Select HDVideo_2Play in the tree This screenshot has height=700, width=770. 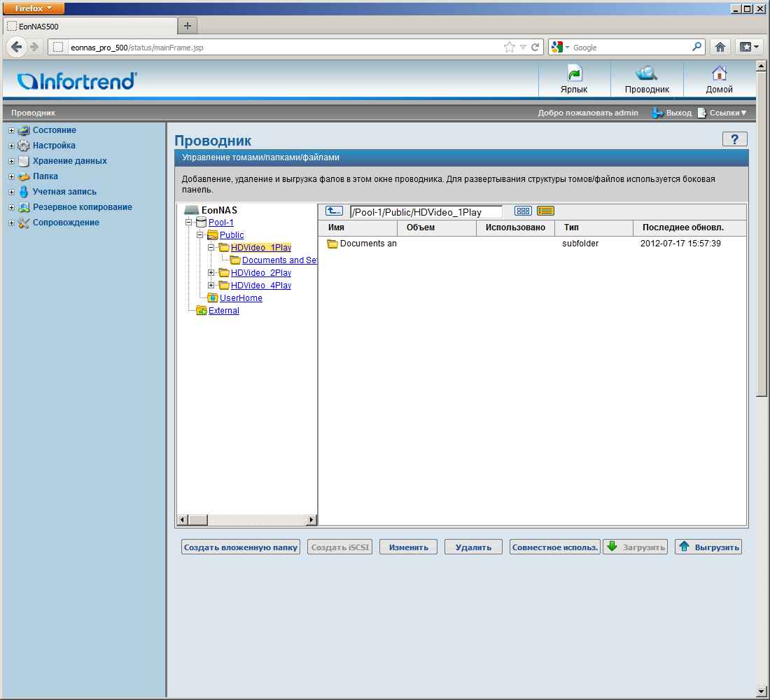click(261, 272)
